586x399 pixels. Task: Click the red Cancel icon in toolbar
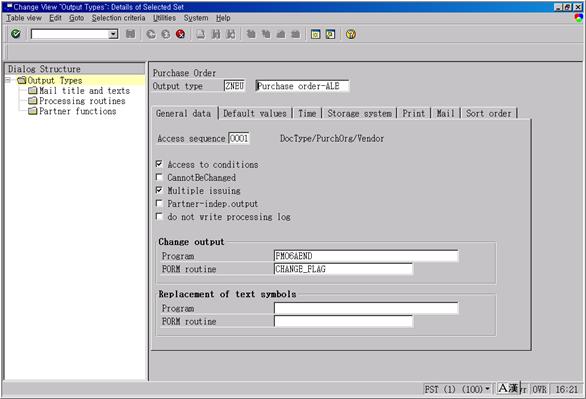tap(181, 34)
